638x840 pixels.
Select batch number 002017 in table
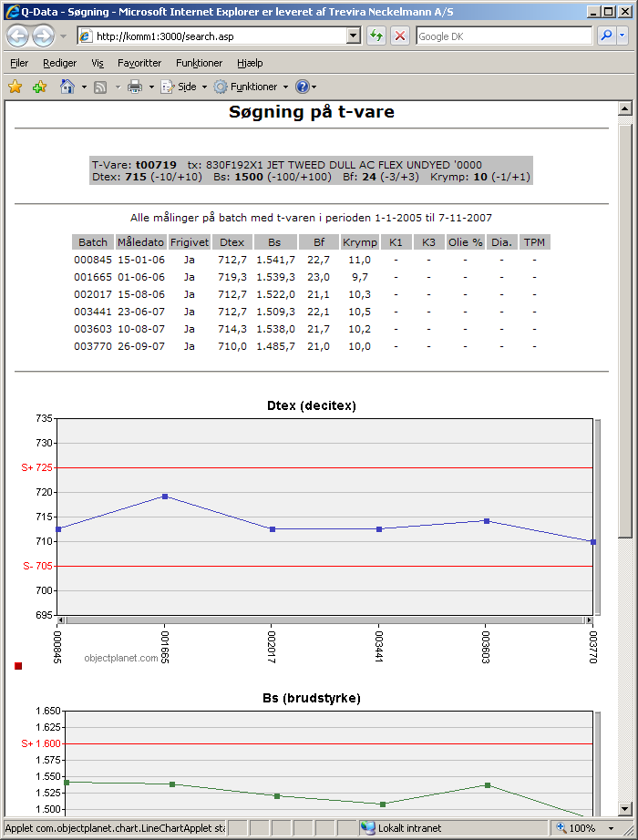click(93, 294)
